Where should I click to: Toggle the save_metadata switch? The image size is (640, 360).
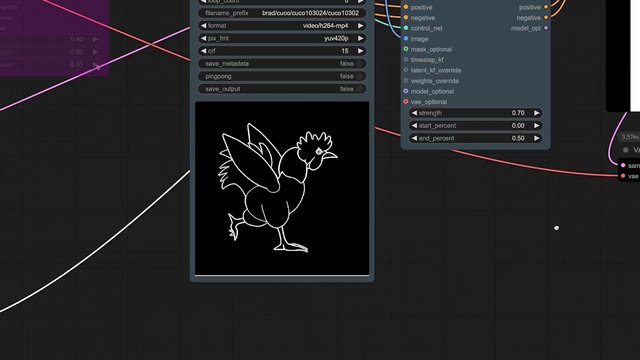coord(359,64)
